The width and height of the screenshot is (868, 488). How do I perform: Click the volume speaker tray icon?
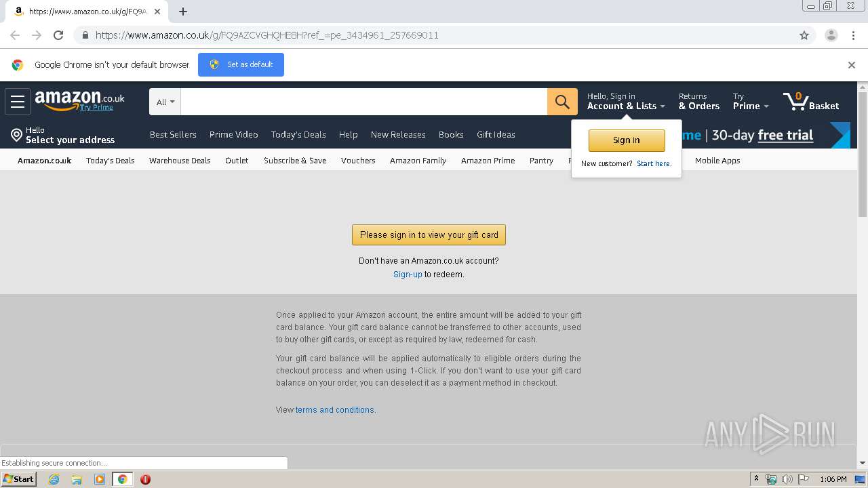pyautogui.click(x=787, y=479)
